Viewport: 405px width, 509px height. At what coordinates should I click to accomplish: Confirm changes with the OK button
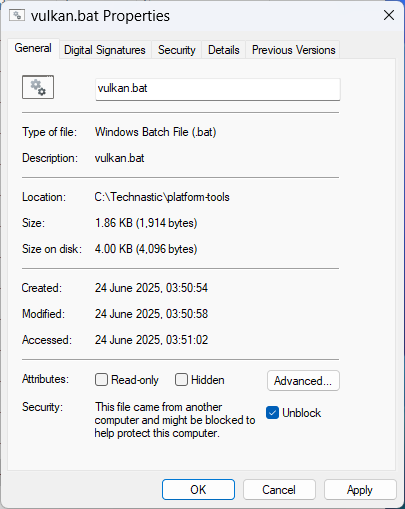198,490
